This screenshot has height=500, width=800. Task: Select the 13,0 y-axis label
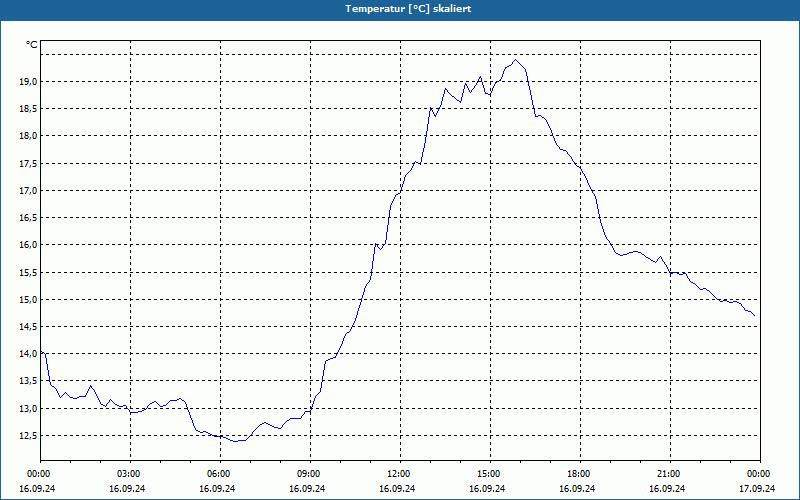click(28, 409)
